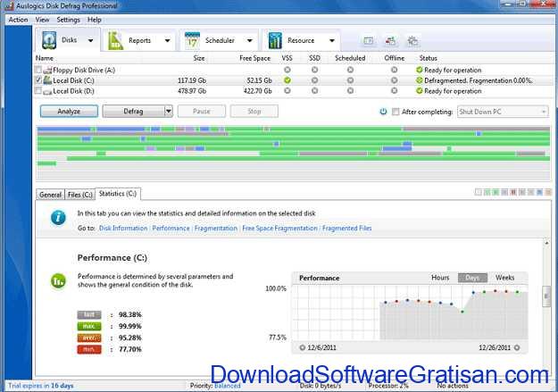Viewport: 558px width, 392px height.
Task: Go to Free Space Fragmentation link
Action: [x=279, y=229]
